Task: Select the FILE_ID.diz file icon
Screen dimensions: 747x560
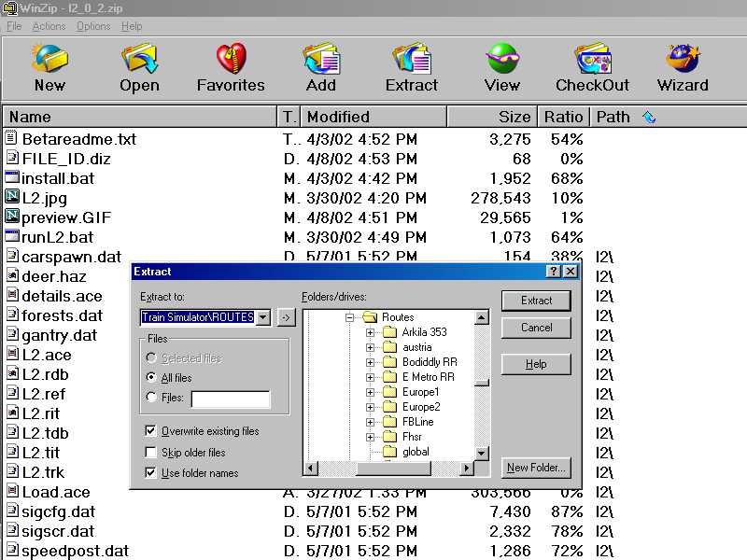Action: (x=12, y=158)
